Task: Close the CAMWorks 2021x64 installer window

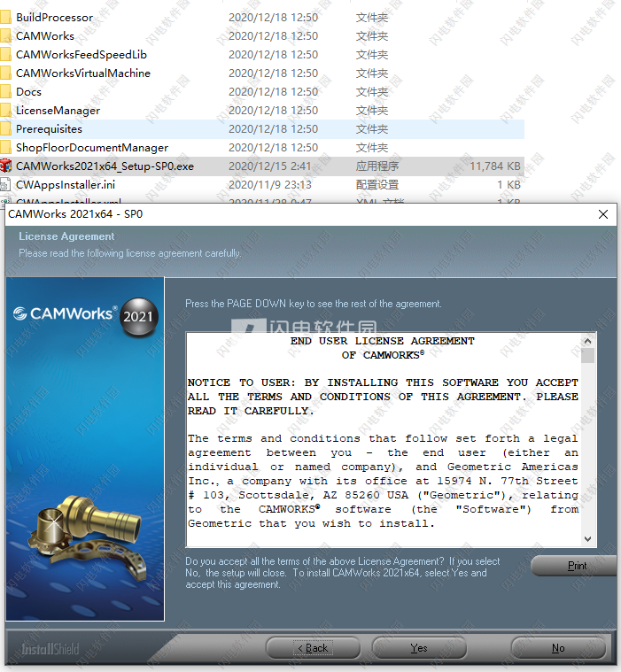Action: coord(603,214)
